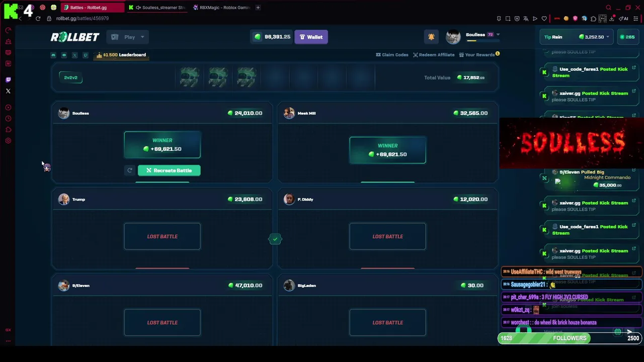Image resolution: width=644 pixels, height=362 pixels.
Task: Click the Total Value 17,852 text
Action: (454, 78)
